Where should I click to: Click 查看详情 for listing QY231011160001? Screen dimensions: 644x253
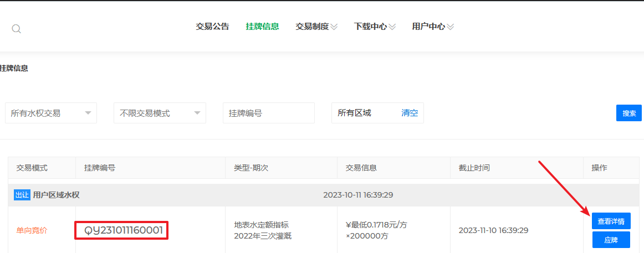point(611,221)
